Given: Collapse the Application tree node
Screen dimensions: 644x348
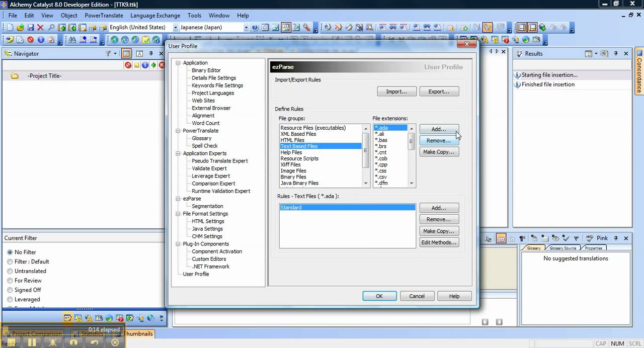Looking at the screenshot, I should tap(178, 63).
